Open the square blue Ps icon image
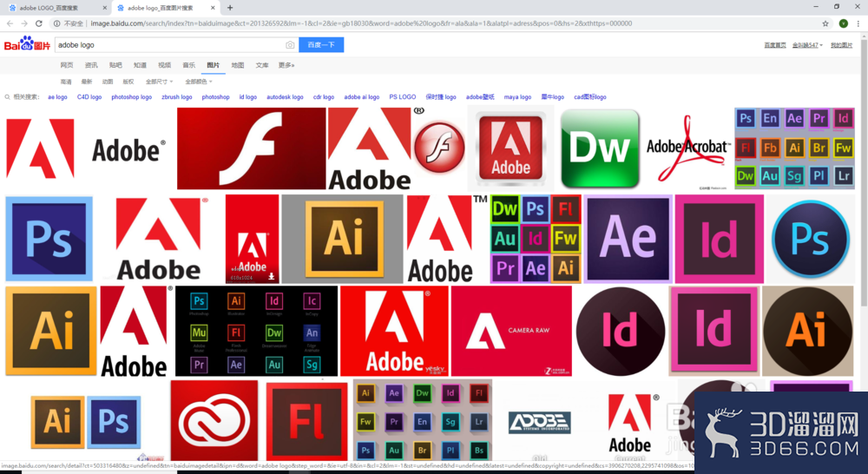Viewport: 868px width, 474px height. [x=49, y=239]
